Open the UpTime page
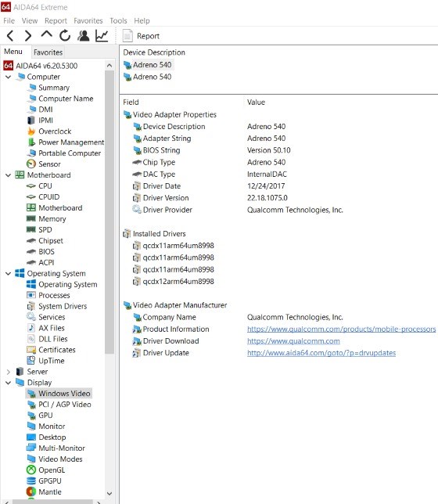 [45, 361]
